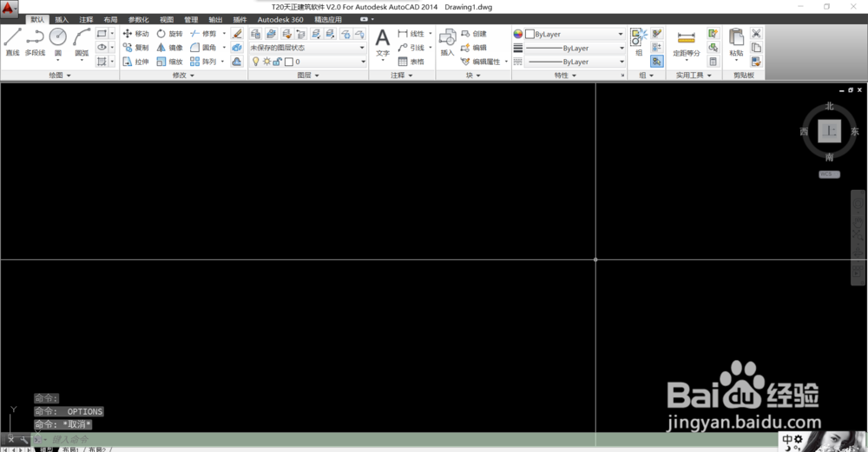Click the Cut scissors icon in clipboard panel
Image resolution: width=868 pixels, height=452 pixels.
[756, 34]
